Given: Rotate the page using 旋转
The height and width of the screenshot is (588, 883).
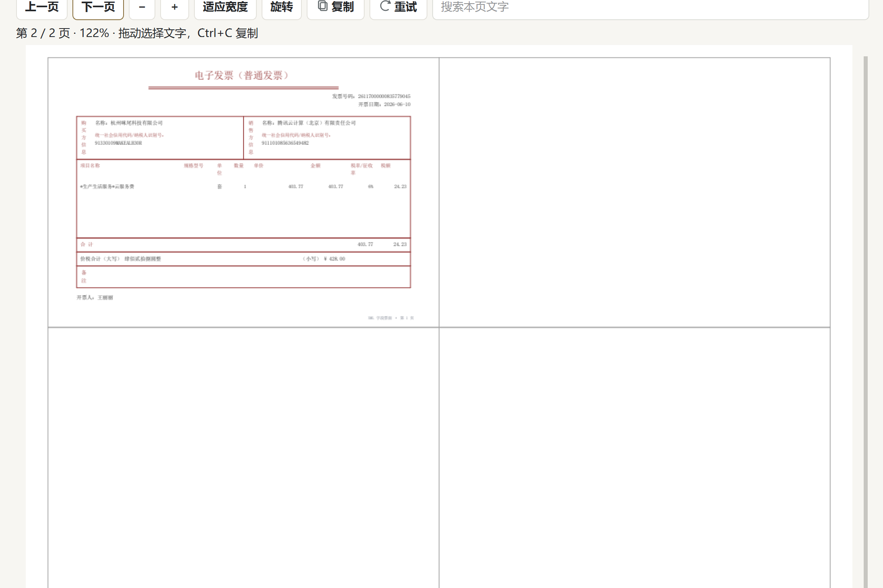Looking at the screenshot, I should coord(282,7).
